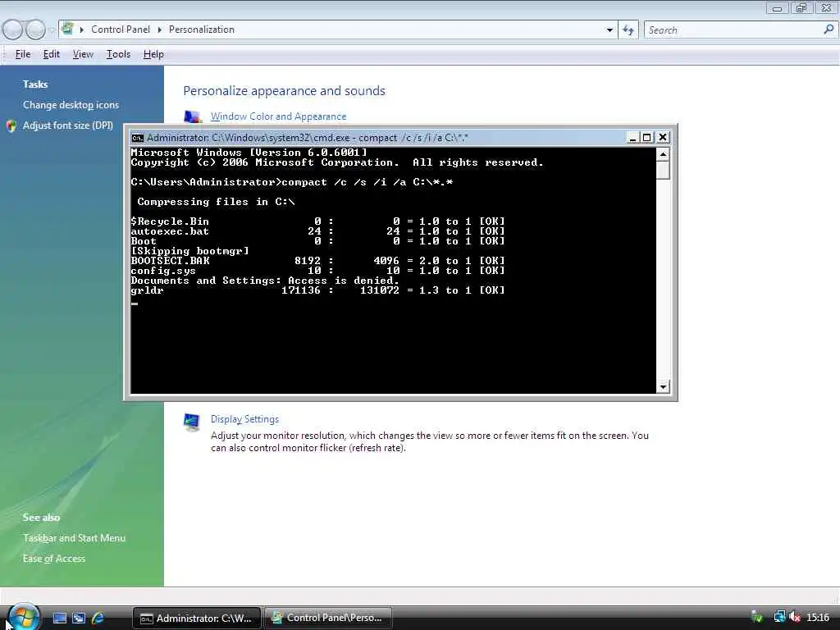Click "[Skipping bootmgr]" console line
Image resolution: width=840 pixels, height=630 pixels.
coord(190,251)
